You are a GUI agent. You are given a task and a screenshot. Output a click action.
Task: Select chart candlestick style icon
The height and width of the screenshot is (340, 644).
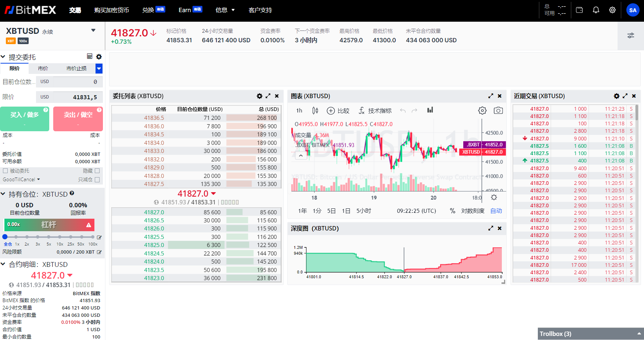[x=315, y=110]
